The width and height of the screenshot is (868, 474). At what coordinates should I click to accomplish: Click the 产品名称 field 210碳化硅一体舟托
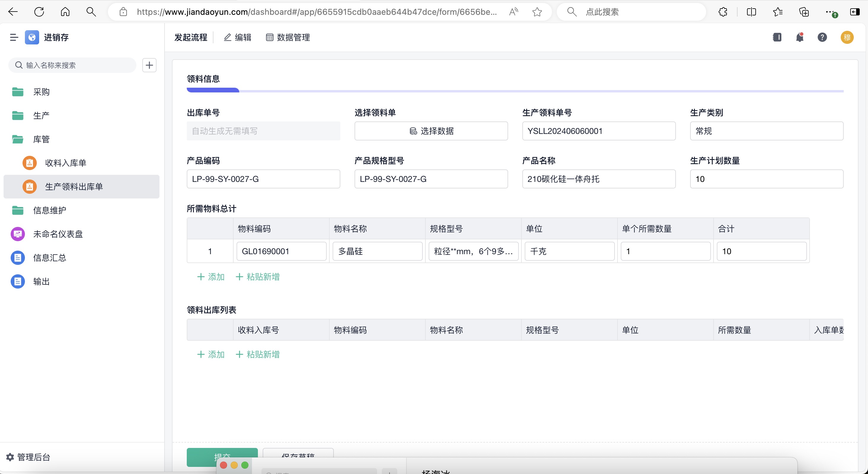599,179
